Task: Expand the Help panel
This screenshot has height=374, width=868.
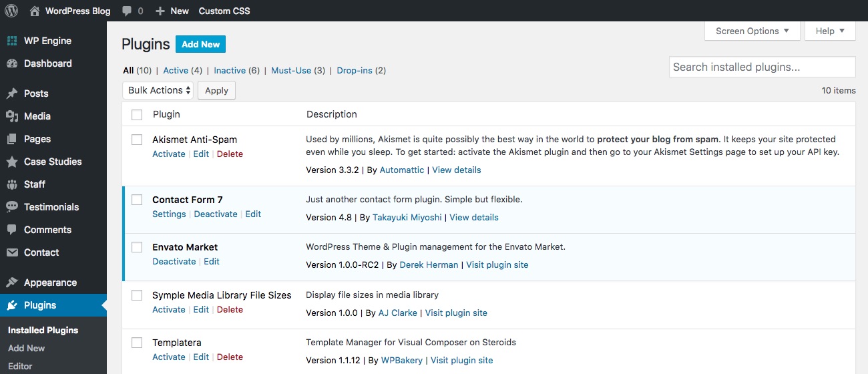Action: coord(831,31)
